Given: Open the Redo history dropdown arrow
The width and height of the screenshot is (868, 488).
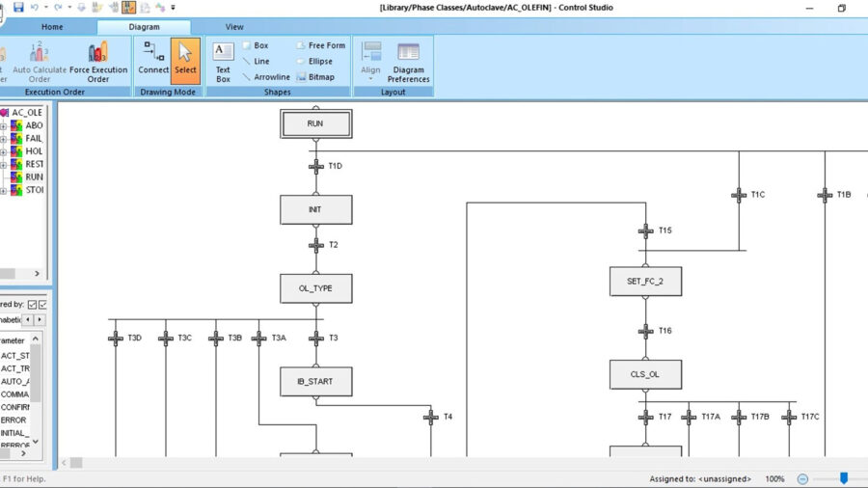Looking at the screenshot, I should pos(69,8).
